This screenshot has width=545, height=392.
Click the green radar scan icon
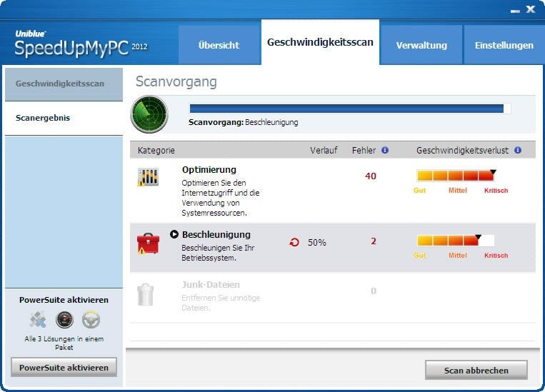coord(149,114)
